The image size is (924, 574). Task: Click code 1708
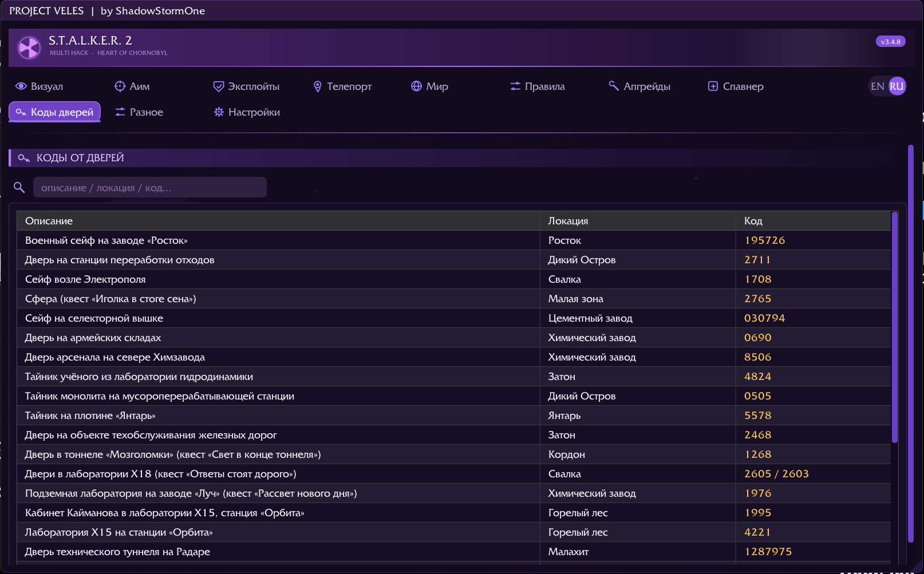point(757,279)
